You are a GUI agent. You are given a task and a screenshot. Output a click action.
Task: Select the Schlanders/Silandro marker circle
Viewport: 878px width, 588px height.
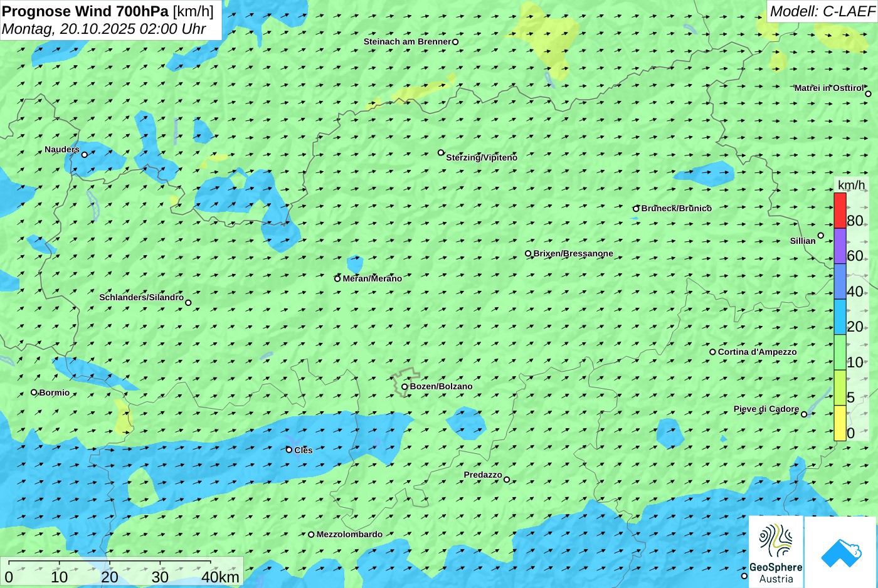[188, 303]
